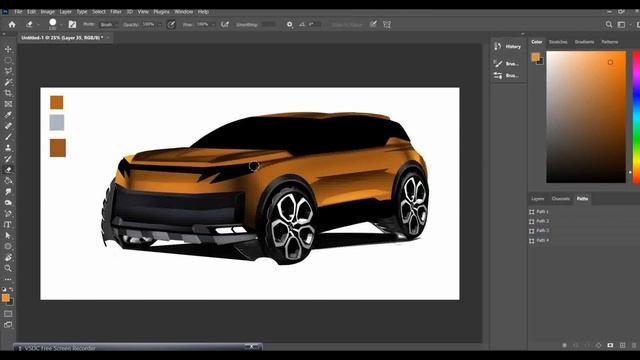The image size is (640, 360).
Task: Click VSDC Free Screen Recorder taskbar window
Action: pos(138,348)
